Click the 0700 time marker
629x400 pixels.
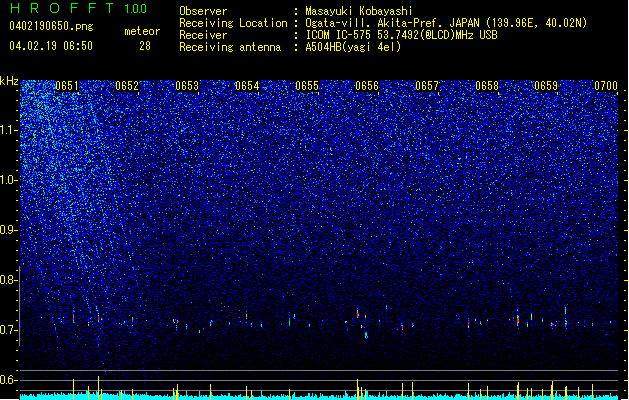pyautogui.click(x=606, y=86)
